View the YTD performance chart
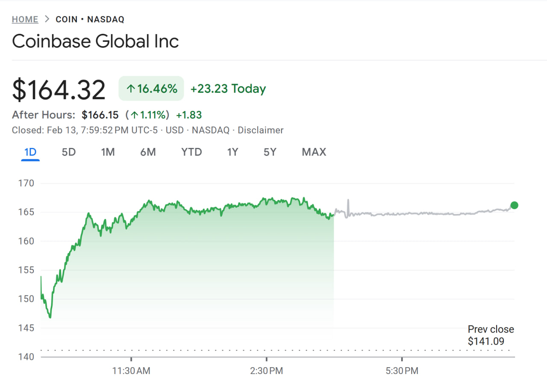The image size is (547, 392). (191, 152)
